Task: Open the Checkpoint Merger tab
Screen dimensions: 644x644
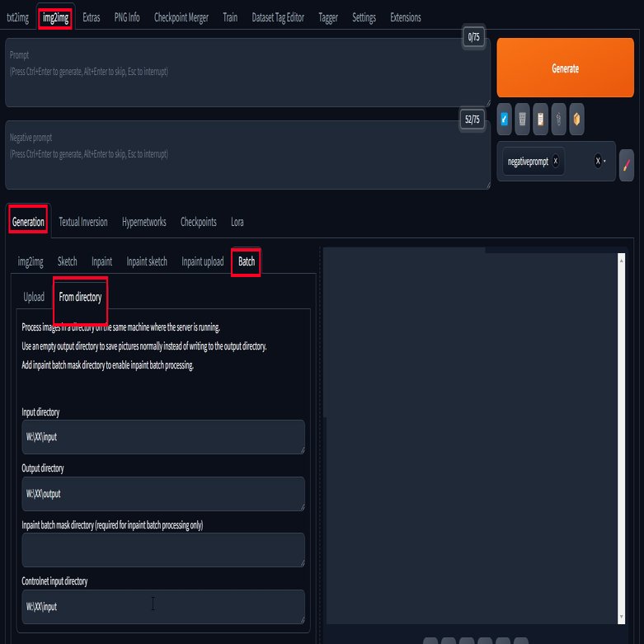Action: (x=181, y=17)
